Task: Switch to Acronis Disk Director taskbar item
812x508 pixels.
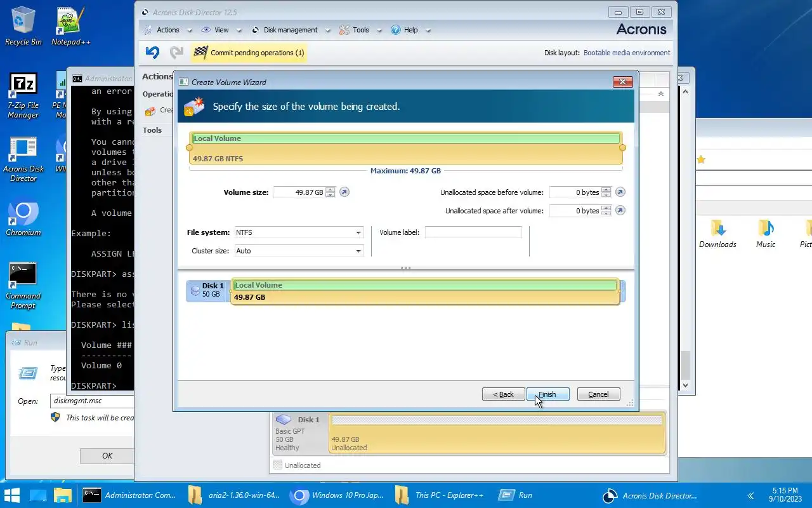Action: pos(650,495)
